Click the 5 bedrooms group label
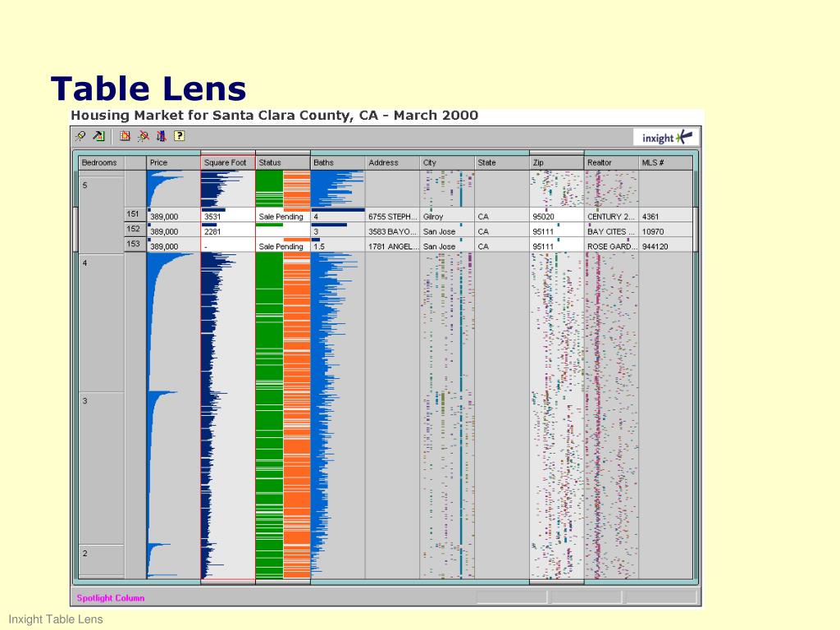The image size is (840, 630). coord(84,185)
